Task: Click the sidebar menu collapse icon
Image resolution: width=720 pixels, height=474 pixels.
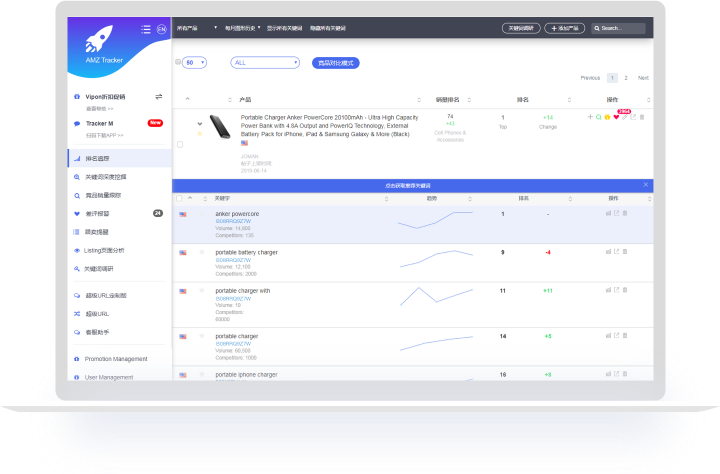Action: [x=146, y=29]
